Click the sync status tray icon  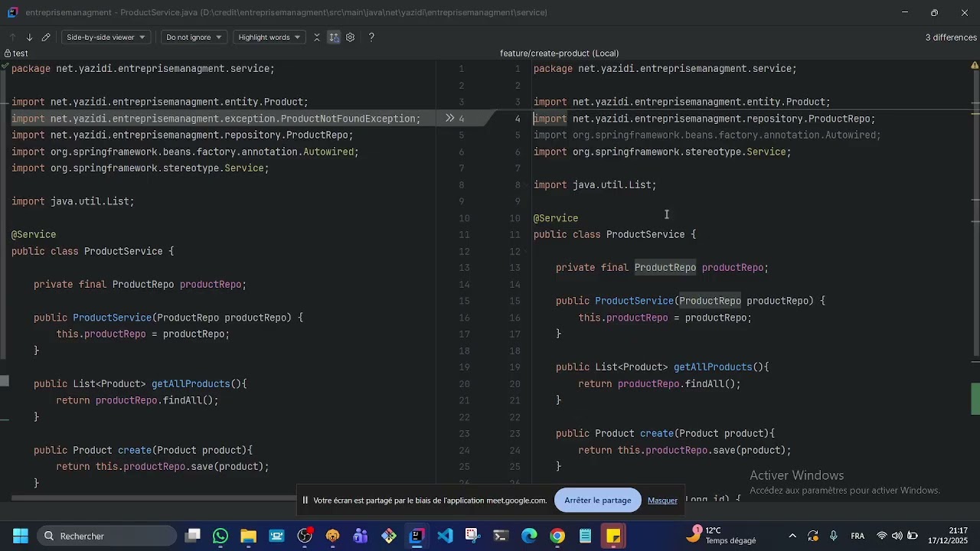pos(813,536)
